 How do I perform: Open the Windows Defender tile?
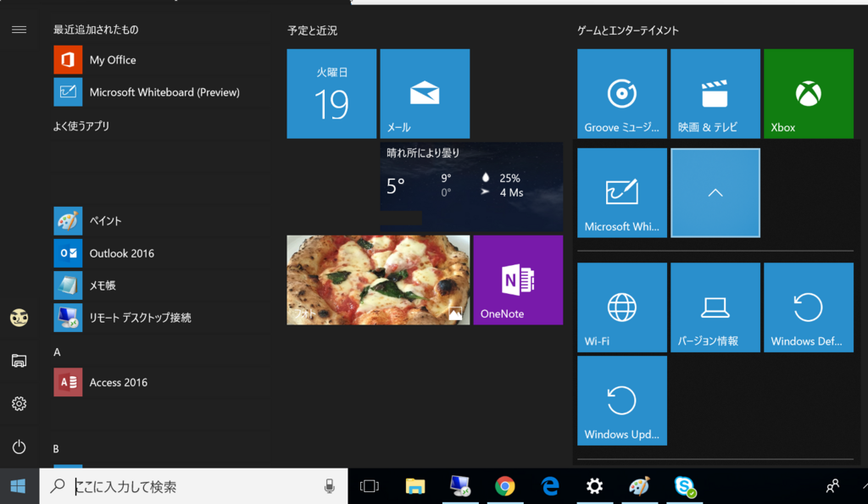(809, 307)
